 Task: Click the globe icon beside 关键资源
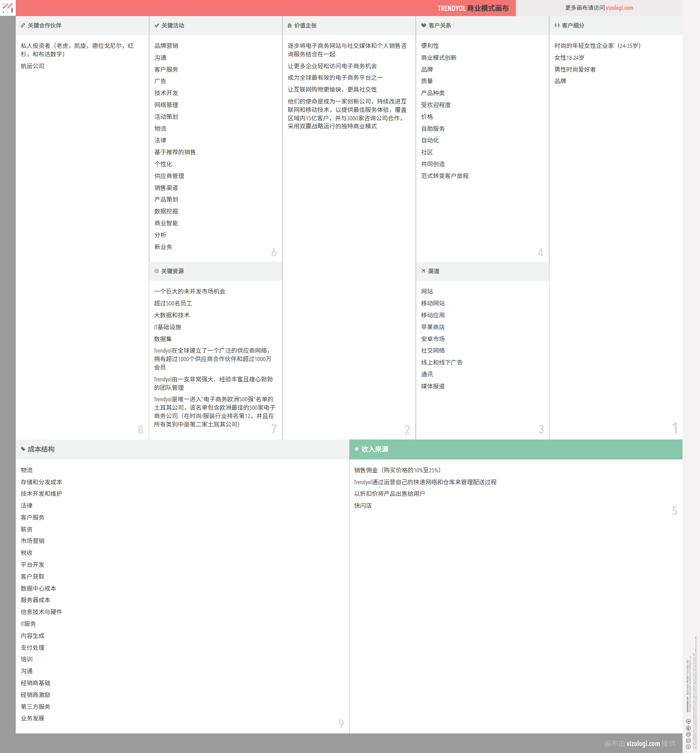pyautogui.click(x=156, y=271)
